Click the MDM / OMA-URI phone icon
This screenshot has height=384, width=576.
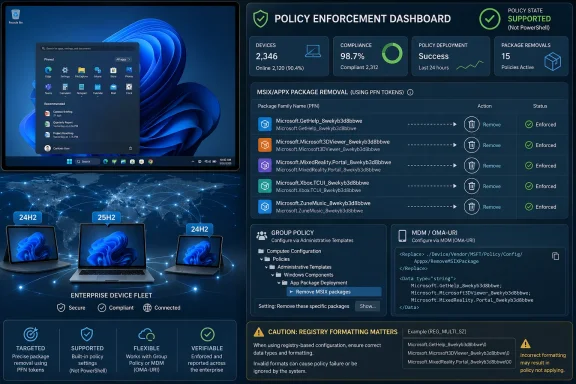402,236
